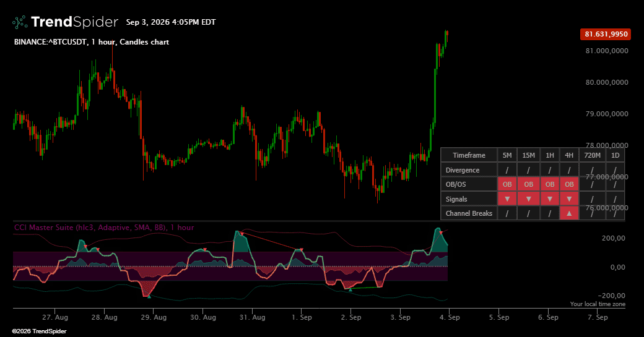Click the Sep 3, 2026 4:05PM EDT timestamp
The image size is (644, 337).
pyautogui.click(x=171, y=22)
